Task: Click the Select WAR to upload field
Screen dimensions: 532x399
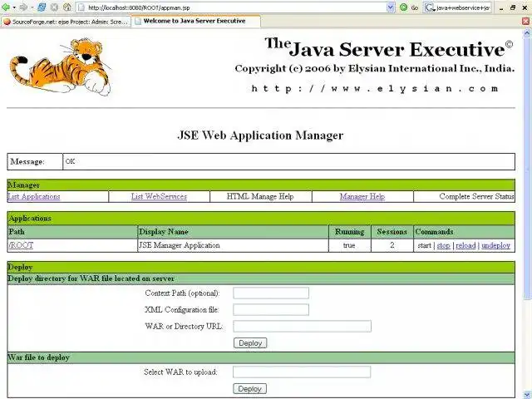Action: [302, 372]
